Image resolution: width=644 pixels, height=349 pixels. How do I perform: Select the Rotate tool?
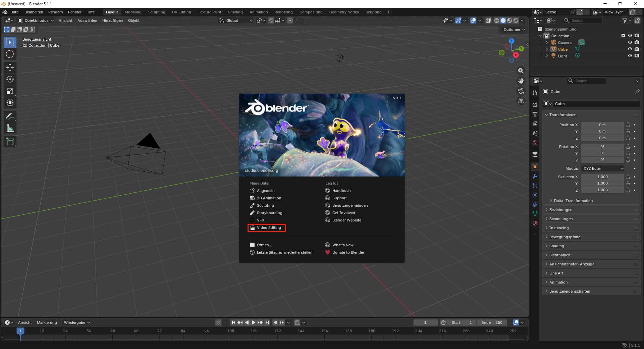click(10, 79)
